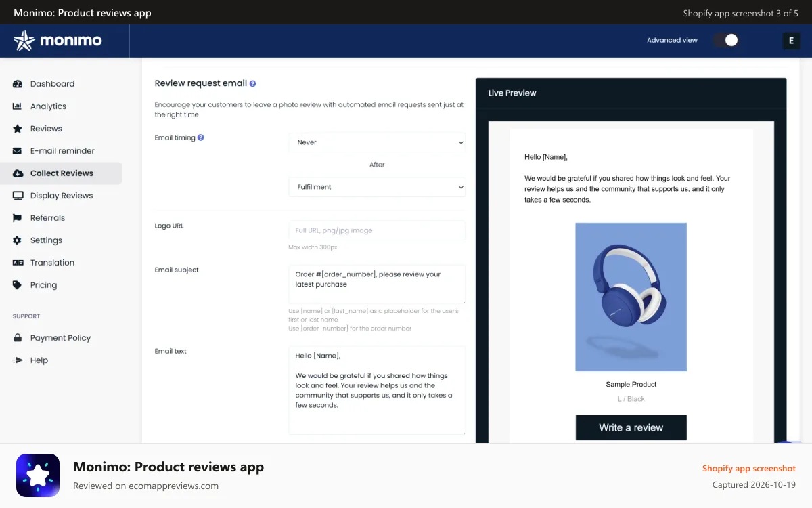The height and width of the screenshot is (508, 812).
Task: Open the Fulfillment trigger dropdown
Action: [377, 187]
